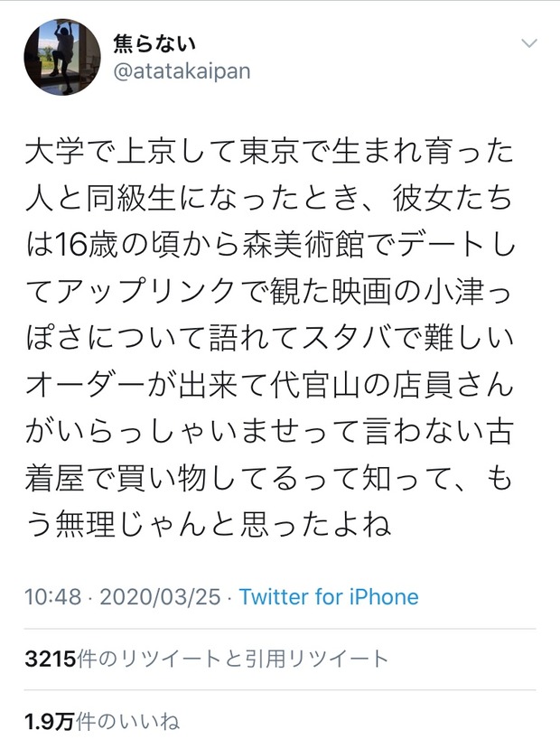Click the 10:48 tweet time
Viewport: 560px width, 739px height.
tap(53, 597)
